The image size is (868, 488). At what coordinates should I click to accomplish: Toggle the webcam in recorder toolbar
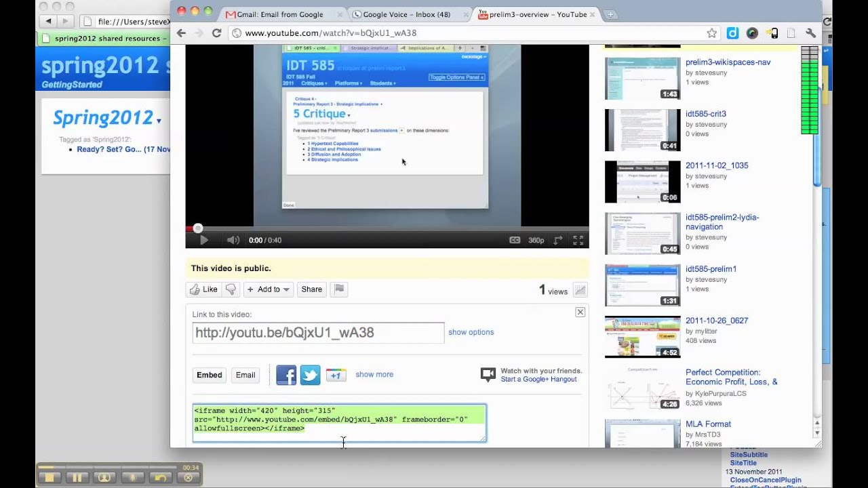[104, 477]
